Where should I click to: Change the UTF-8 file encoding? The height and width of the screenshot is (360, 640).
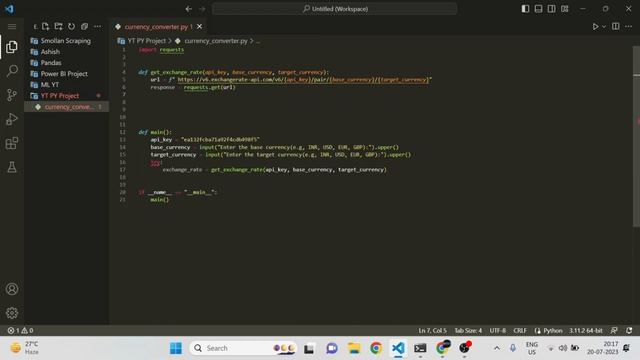click(x=498, y=330)
